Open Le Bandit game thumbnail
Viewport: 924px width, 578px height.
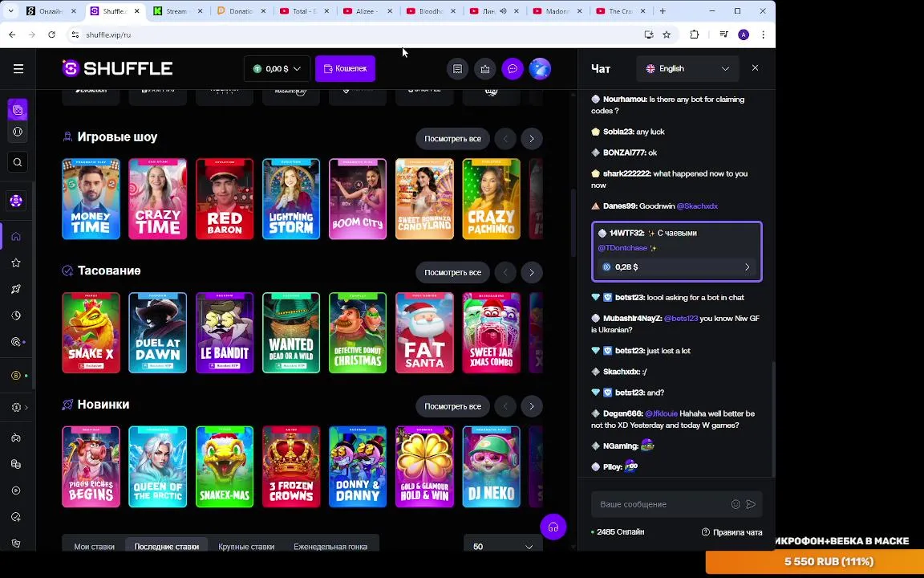225,332
